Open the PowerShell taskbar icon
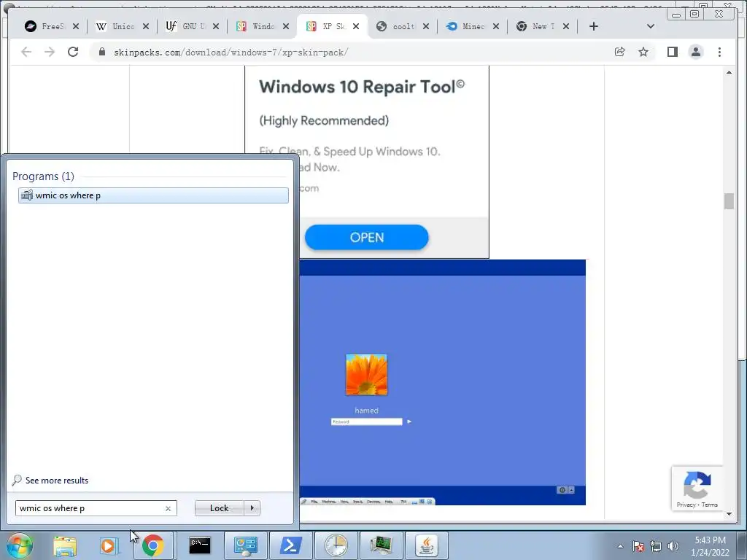Screen dimensions: 747x560 coord(290,545)
